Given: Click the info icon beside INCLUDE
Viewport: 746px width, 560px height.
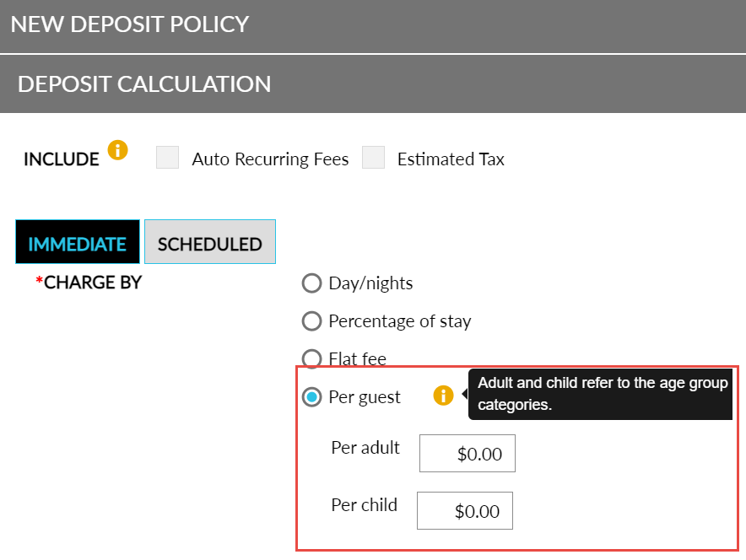Looking at the screenshot, I should tap(118, 151).
